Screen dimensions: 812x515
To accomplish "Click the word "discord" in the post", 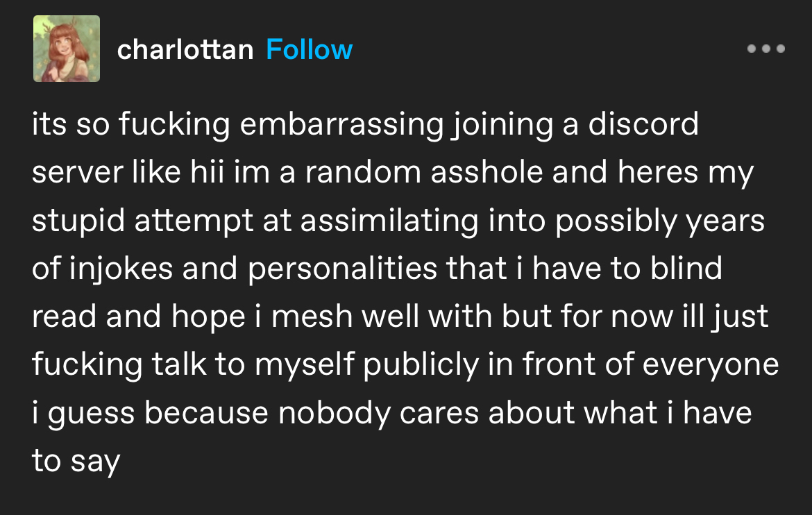I will [643, 126].
